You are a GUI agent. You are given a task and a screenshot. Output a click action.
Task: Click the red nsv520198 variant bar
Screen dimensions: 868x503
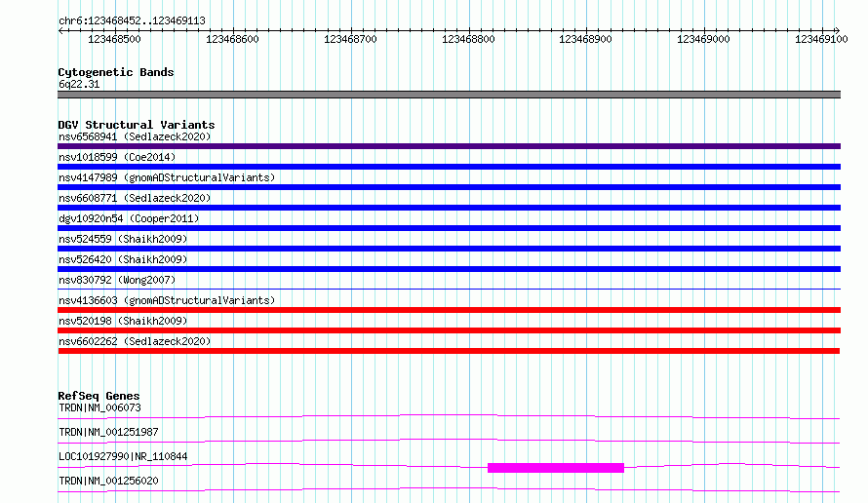449,330
